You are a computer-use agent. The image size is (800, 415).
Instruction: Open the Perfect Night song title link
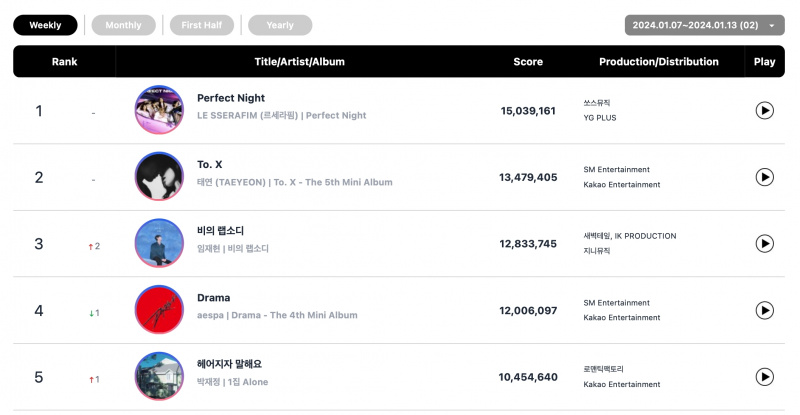231,98
